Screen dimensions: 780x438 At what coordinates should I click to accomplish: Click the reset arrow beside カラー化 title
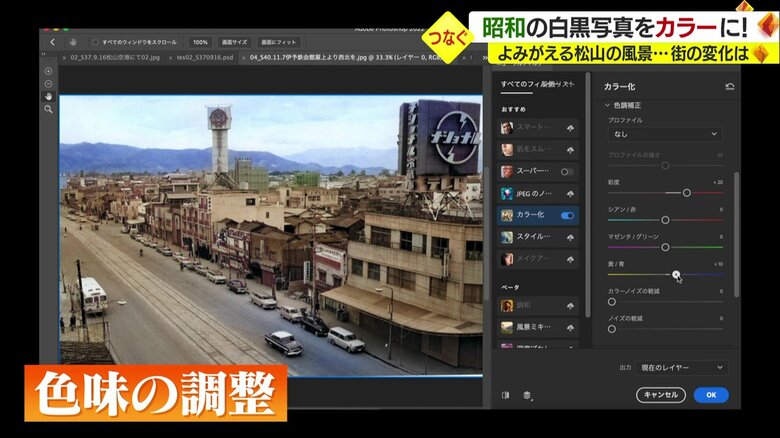(729, 87)
